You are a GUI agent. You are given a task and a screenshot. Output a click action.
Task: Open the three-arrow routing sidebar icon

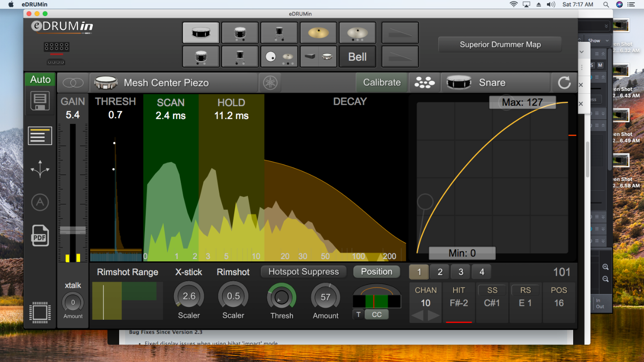point(40,169)
